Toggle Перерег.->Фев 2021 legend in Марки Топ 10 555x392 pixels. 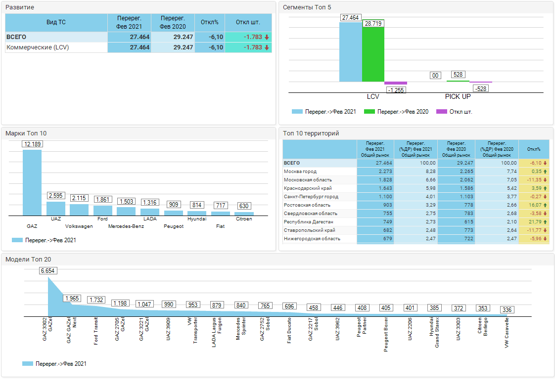point(50,240)
